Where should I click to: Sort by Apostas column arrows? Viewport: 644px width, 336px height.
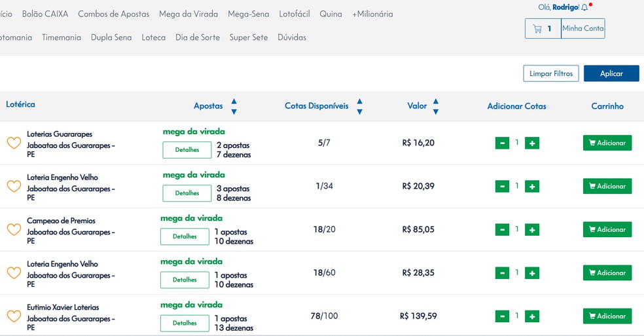(x=234, y=106)
